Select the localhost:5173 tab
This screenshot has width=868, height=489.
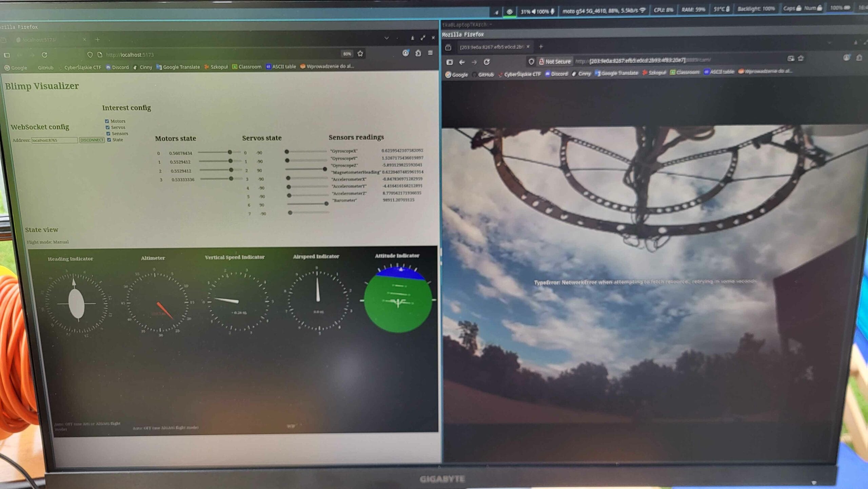(40, 40)
